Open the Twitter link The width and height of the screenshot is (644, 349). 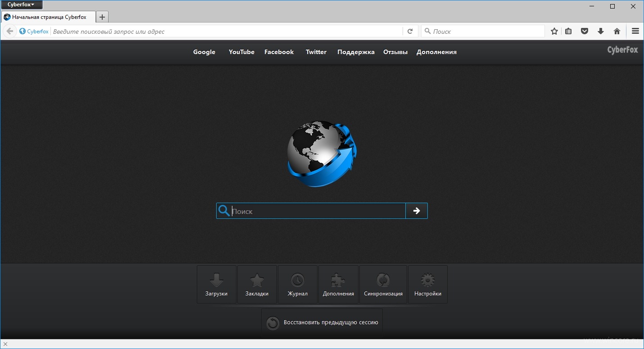316,52
